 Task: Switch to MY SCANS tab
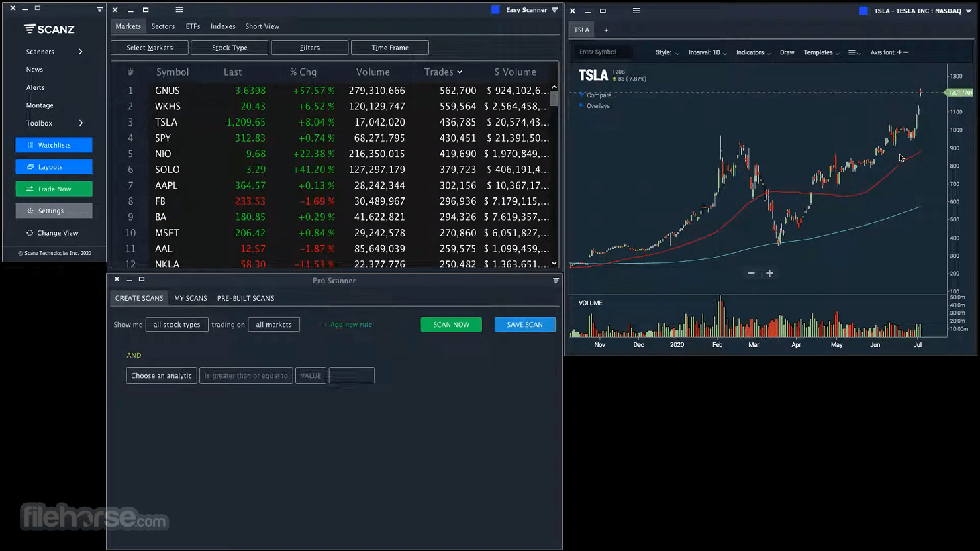pos(191,298)
